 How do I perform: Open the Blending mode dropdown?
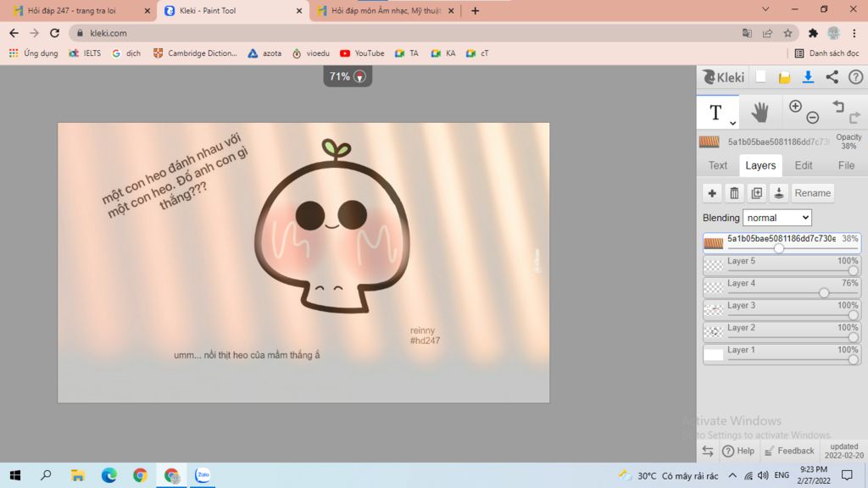click(x=776, y=218)
